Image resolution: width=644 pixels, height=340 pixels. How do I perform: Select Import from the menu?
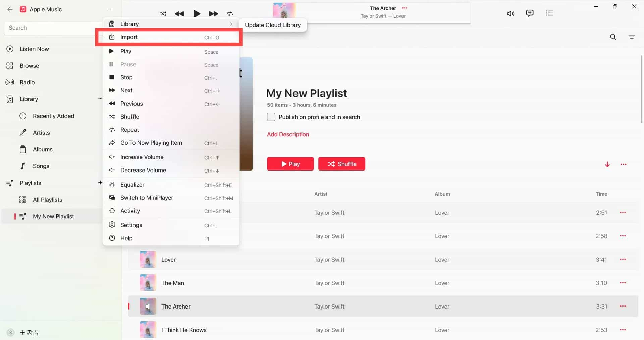pyautogui.click(x=171, y=37)
